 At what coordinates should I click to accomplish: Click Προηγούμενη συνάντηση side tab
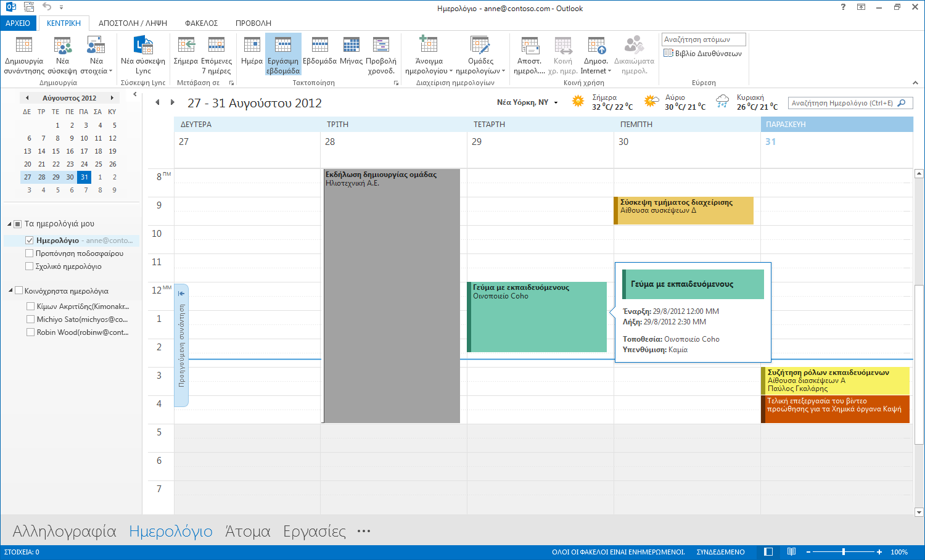(x=181, y=345)
